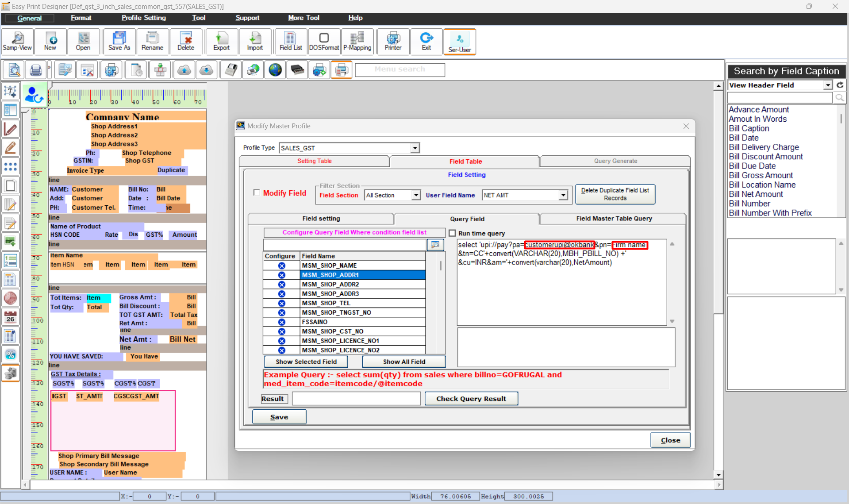Image resolution: width=849 pixels, height=504 pixels.
Task: Open the Profile Setting menu
Action: tap(143, 18)
